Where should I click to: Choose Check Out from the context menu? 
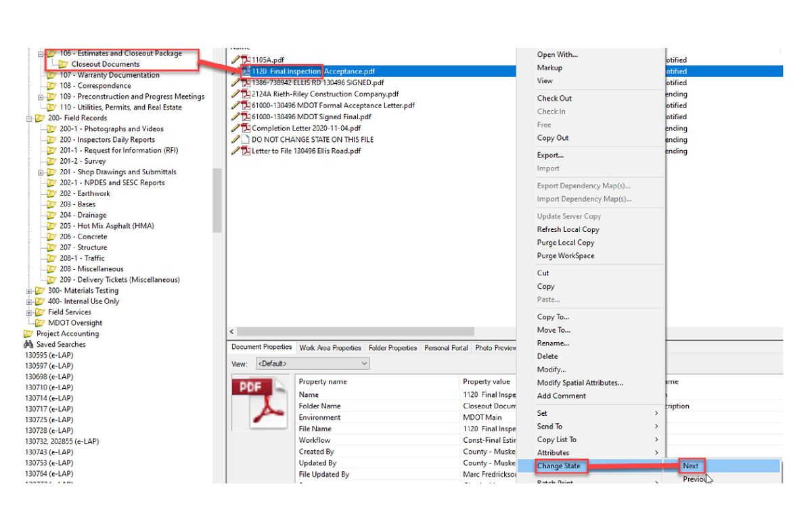click(554, 98)
